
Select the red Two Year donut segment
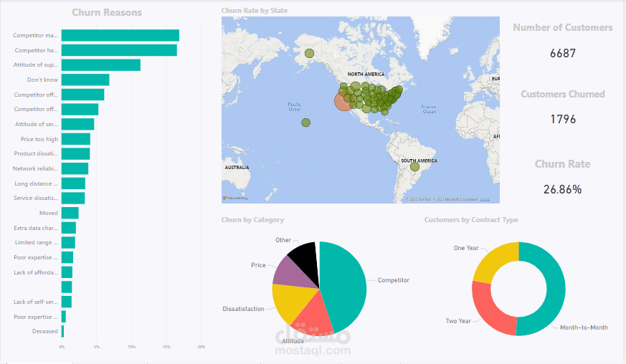click(487, 311)
